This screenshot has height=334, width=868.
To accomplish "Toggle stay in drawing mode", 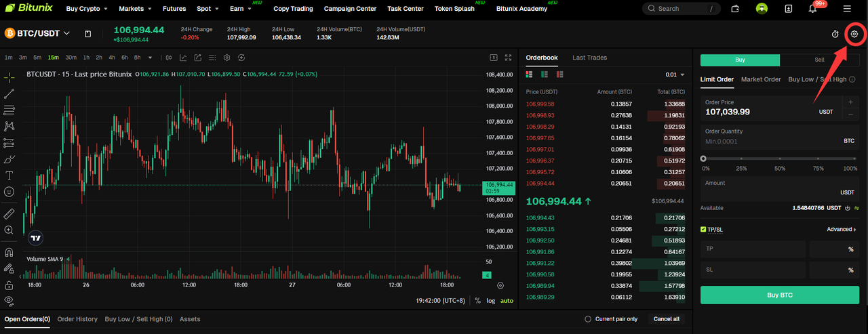I will pos(9,268).
